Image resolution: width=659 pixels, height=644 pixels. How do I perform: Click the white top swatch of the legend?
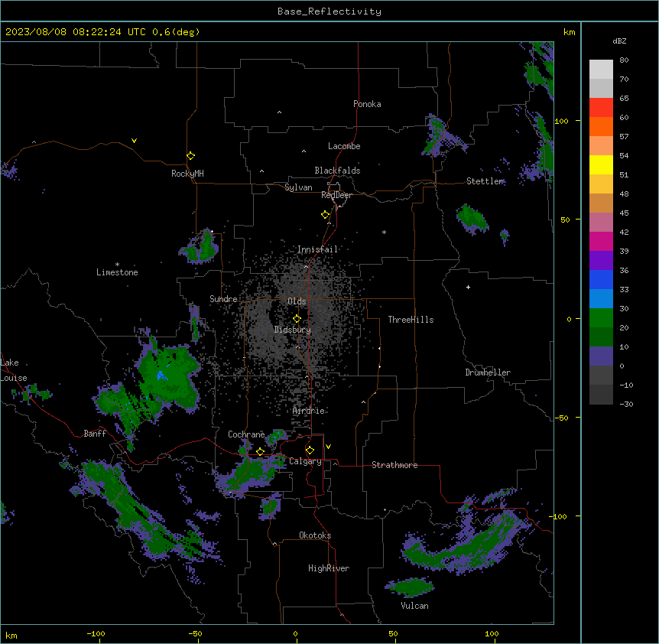[x=601, y=70]
